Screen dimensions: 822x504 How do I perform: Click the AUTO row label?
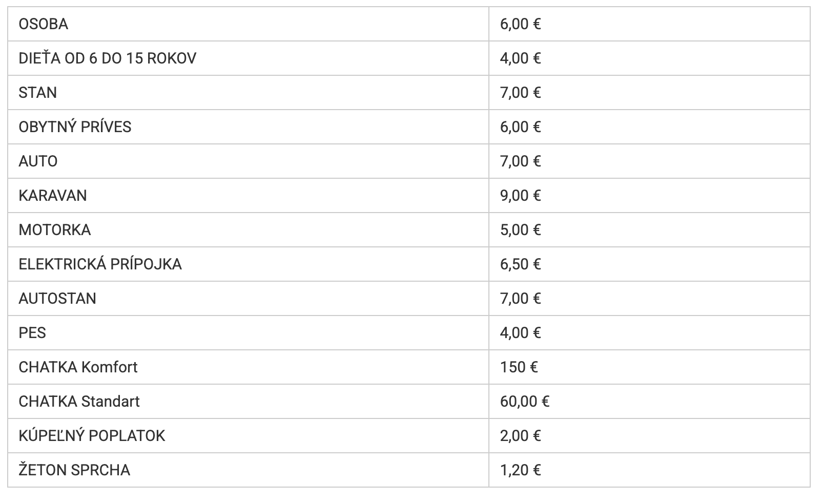click(x=38, y=161)
